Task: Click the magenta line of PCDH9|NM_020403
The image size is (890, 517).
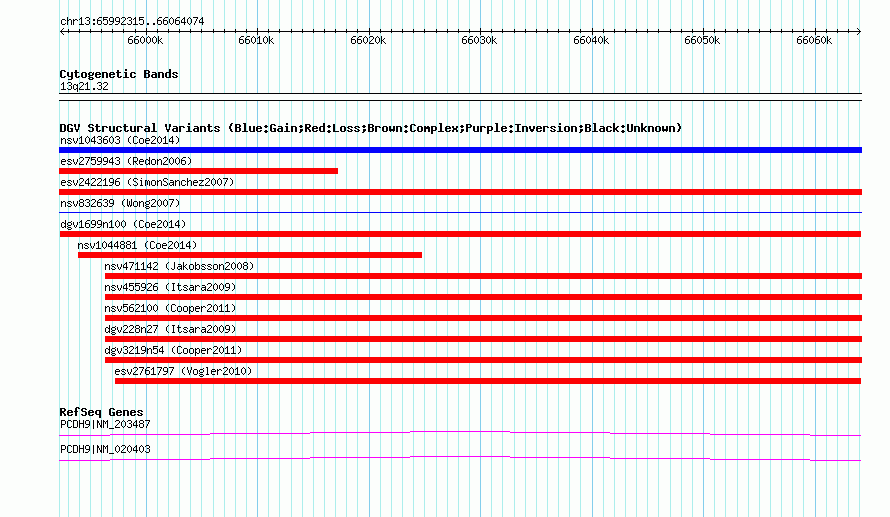Action: click(x=460, y=459)
